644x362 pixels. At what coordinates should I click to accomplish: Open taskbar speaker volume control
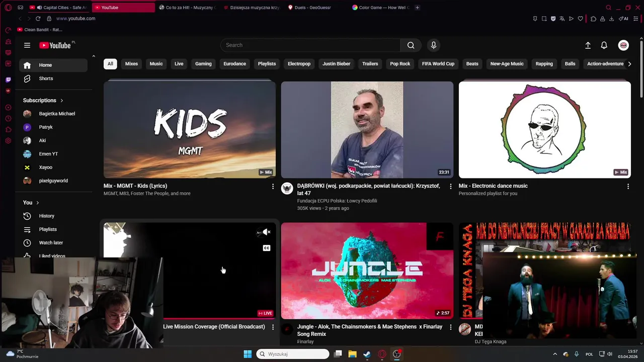609,354
